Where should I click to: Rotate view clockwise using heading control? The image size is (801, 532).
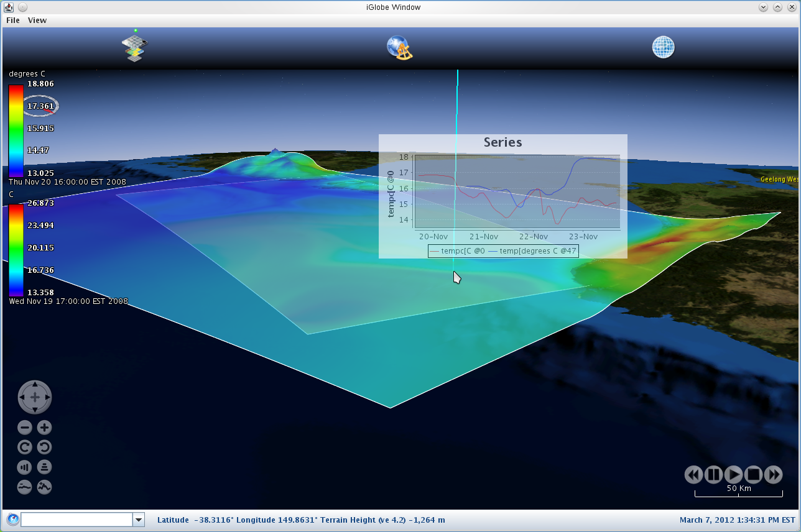25,447
